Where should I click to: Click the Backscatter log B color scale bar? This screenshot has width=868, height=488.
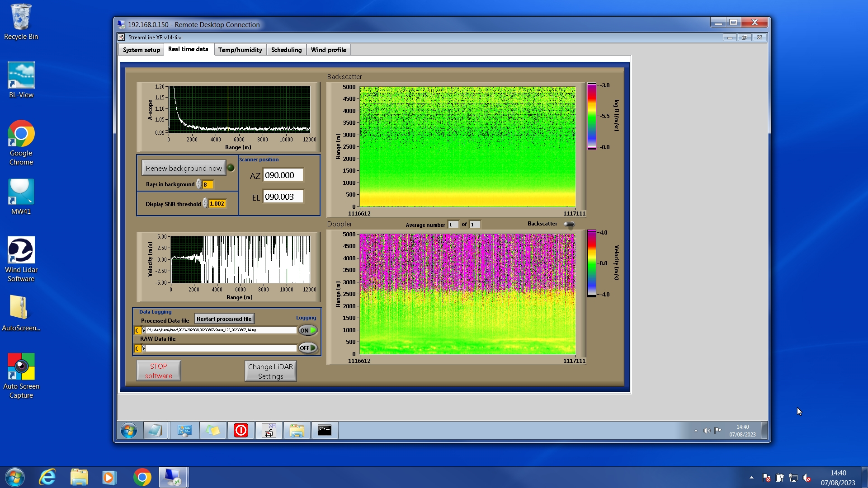tap(591, 116)
